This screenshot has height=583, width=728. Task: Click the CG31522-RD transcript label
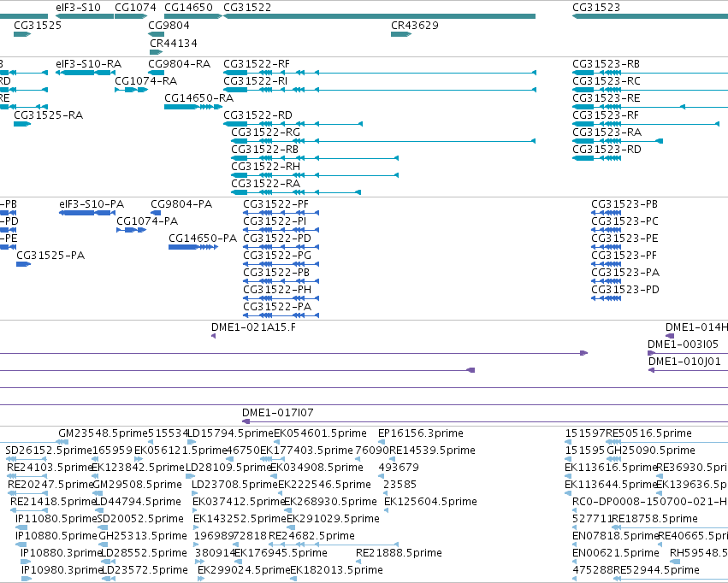[258, 115]
